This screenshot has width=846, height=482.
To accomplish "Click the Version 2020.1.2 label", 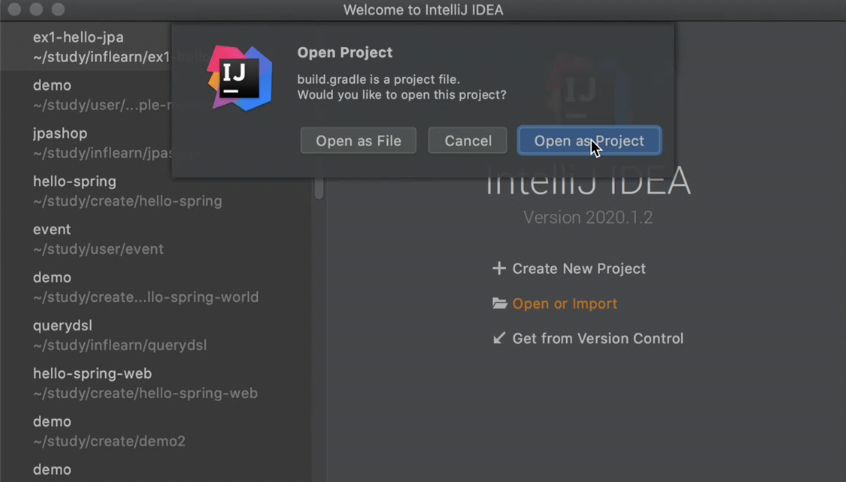I will tap(588, 218).
